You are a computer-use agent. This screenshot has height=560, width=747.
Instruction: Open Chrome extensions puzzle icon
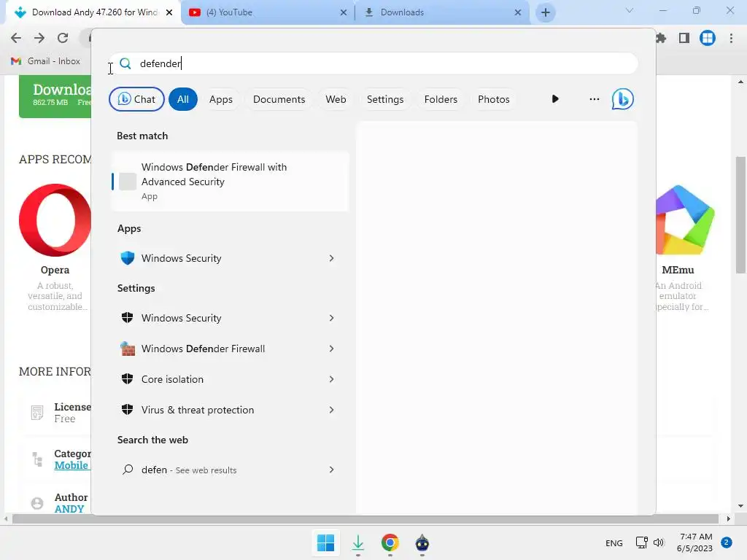[661, 38]
